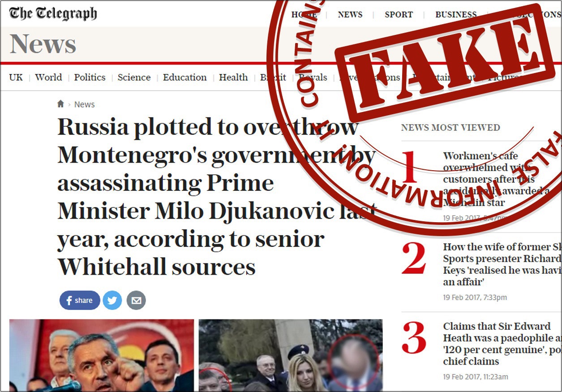Click the home breadcrumb icon

pos(60,104)
